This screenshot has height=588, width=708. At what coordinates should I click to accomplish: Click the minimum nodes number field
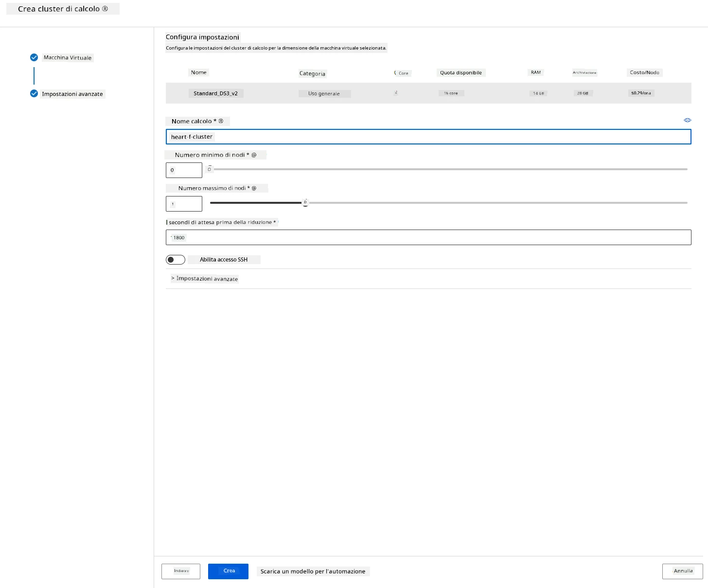184,170
